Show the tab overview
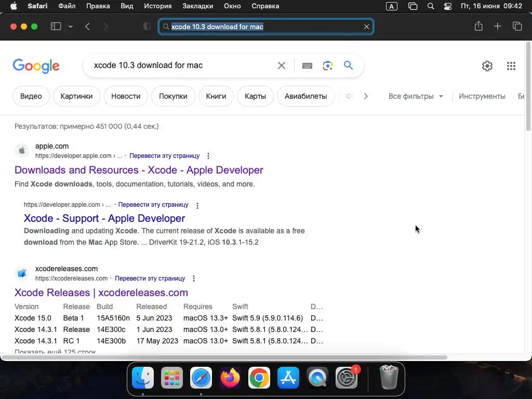The height and width of the screenshot is (399, 532). [x=517, y=26]
